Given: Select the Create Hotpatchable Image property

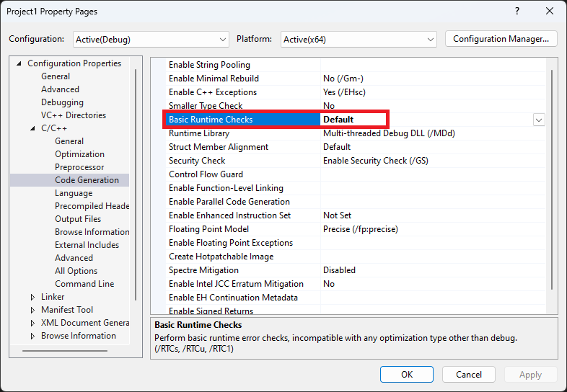Looking at the screenshot, I should coord(221,257).
